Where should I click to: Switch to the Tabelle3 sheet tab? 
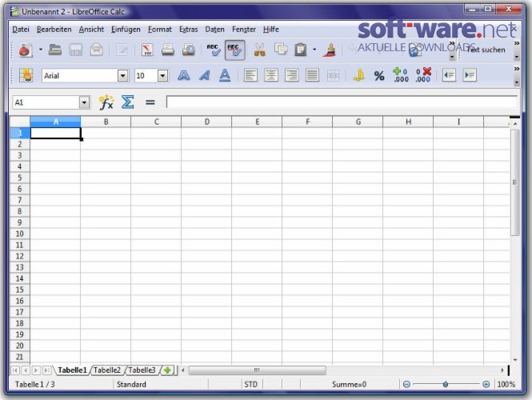click(x=142, y=370)
